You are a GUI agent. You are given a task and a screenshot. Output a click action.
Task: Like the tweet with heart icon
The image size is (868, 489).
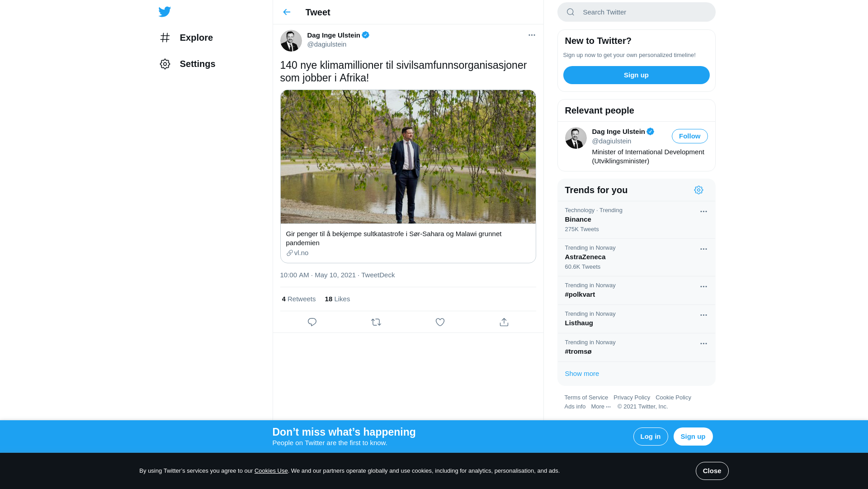click(x=440, y=322)
